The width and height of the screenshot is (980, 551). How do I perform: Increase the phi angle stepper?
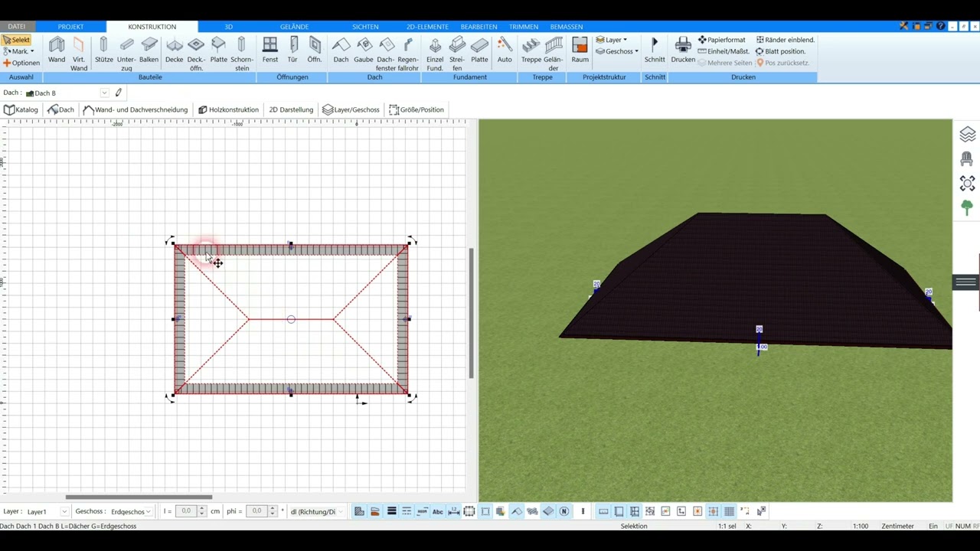coord(272,509)
